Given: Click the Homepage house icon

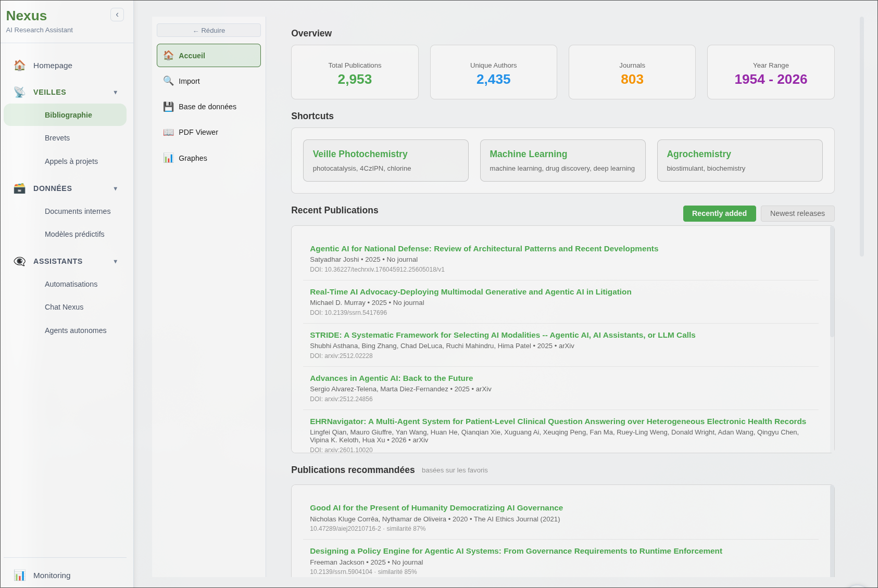Looking at the screenshot, I should tap(20, 66).
